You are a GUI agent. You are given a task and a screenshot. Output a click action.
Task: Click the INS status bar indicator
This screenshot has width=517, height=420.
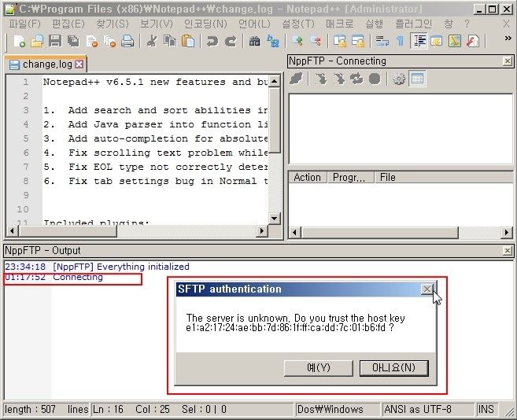coord(486,410)
